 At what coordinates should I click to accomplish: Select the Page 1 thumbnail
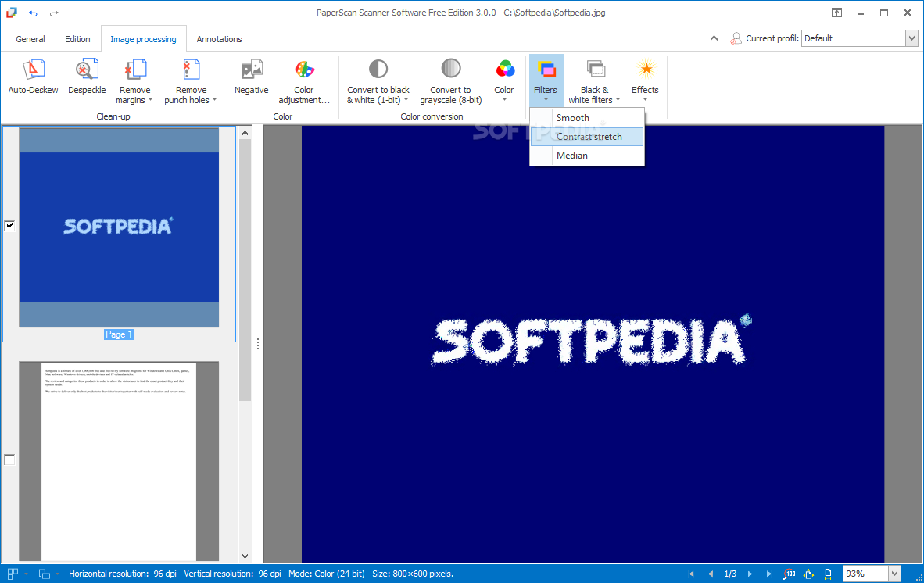pyautogui.click(x=119, y=227)
